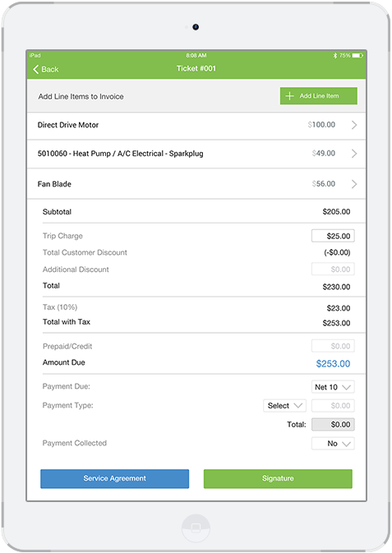Open Fan Blade line item chevron
This screenshot has width=392, height=553.
pos(354,184)
